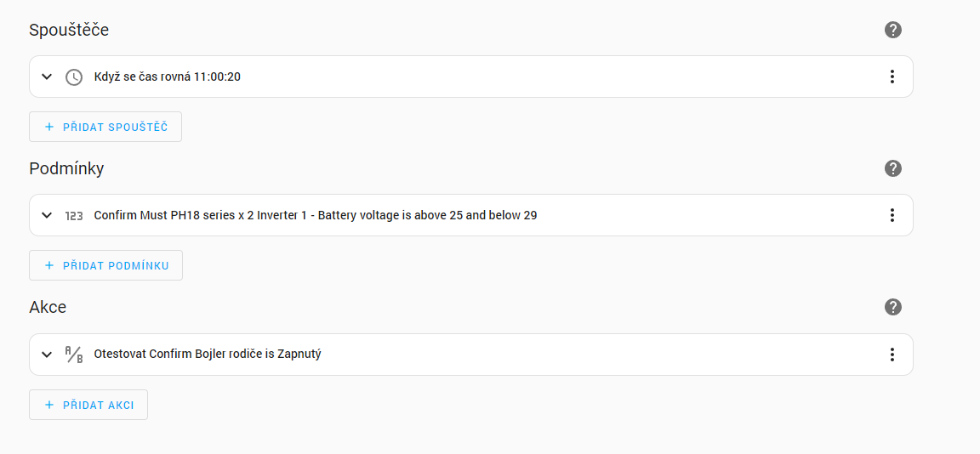
Task: Click the Akce section heading
Action: pyautogui.click(x=48, y=307)
